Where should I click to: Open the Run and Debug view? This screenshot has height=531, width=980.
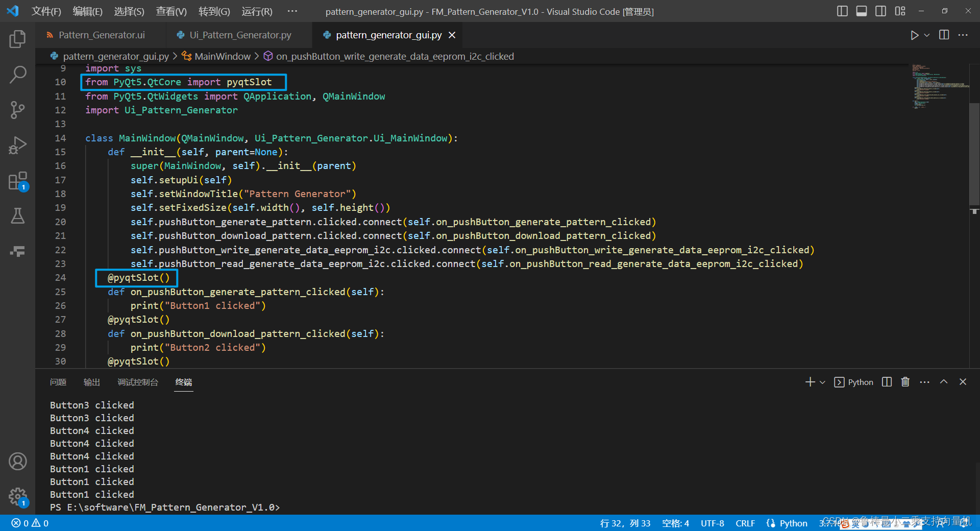click(x=17, y=146)
